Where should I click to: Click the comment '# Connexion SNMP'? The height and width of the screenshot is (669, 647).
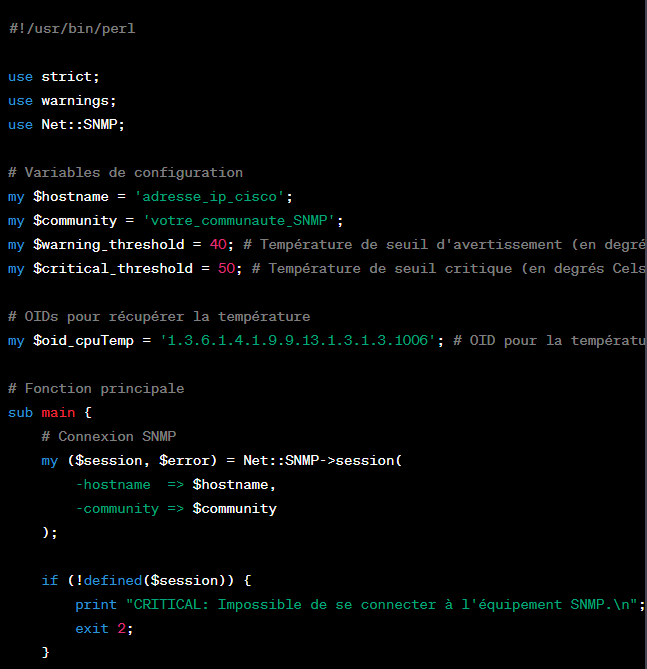(x=109, y=436)
